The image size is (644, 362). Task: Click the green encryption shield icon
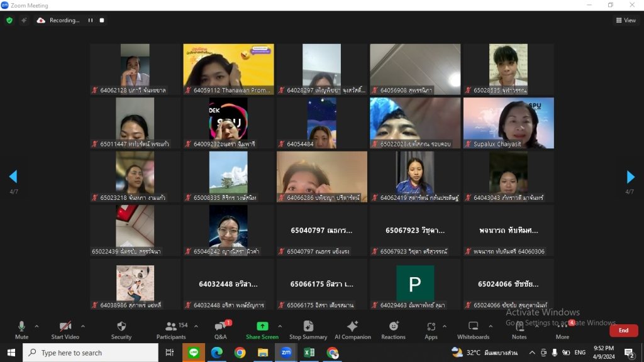pos(9,20)
